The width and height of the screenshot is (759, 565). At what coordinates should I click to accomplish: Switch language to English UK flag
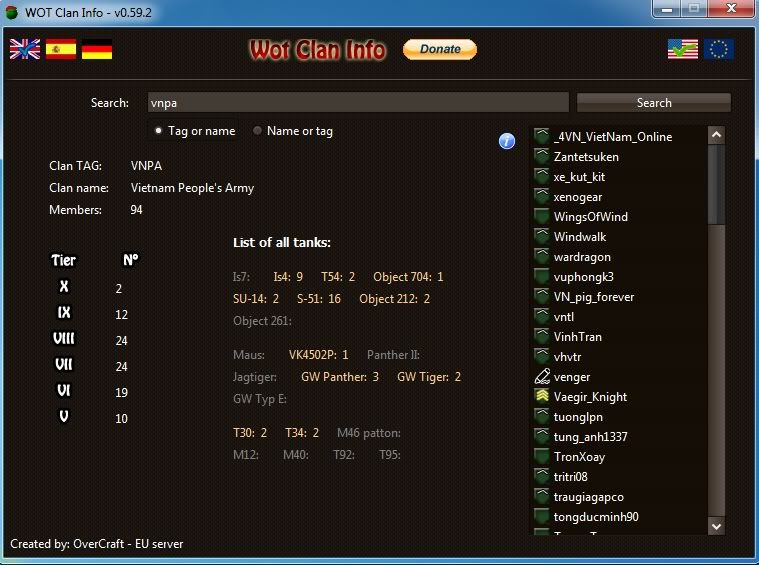pyautogui.click(x=25, y=49)
